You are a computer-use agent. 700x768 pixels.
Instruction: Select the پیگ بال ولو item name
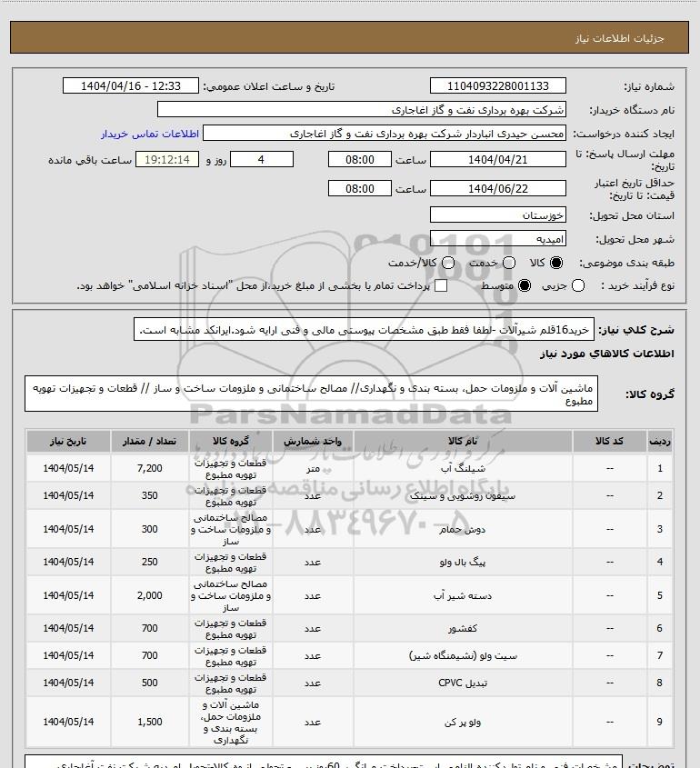tap(463, 563)
